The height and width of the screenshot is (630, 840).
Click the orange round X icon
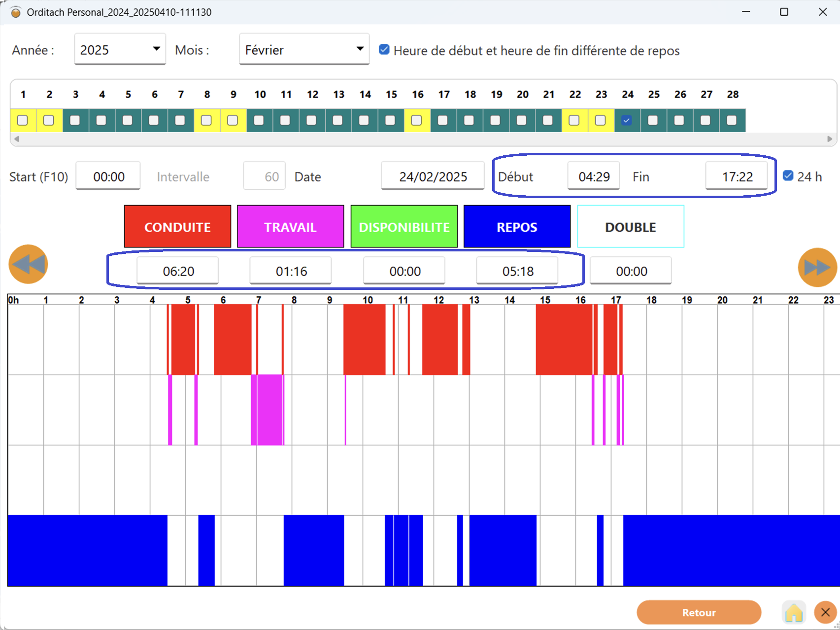(x=825, y=613)
